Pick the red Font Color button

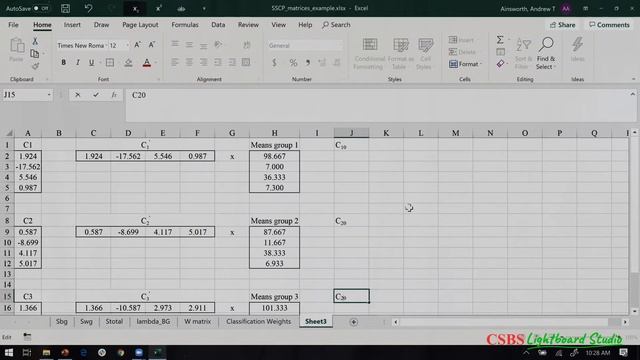[147, 62]
